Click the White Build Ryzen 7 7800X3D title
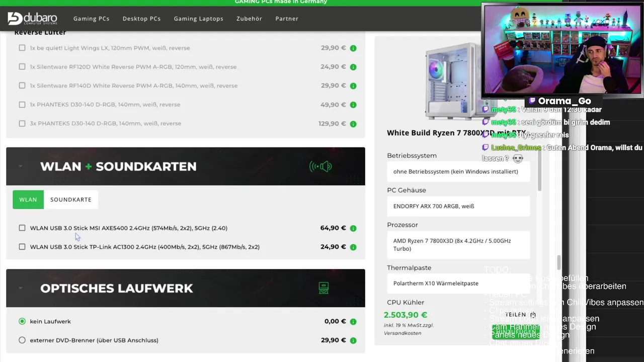This screenshot has width=644, height=362. [x=457, y=133]
